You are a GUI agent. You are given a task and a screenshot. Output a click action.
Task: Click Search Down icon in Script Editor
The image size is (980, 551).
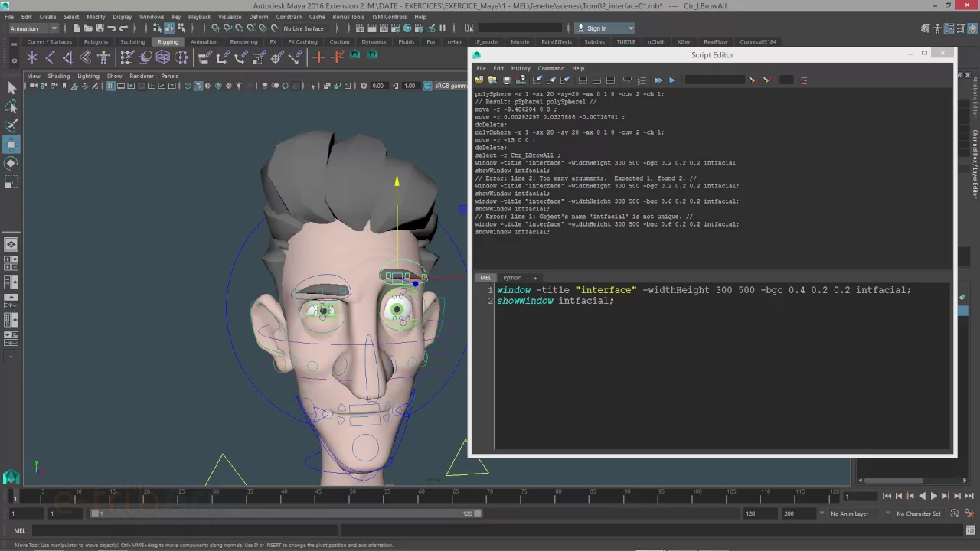point(752,80)
